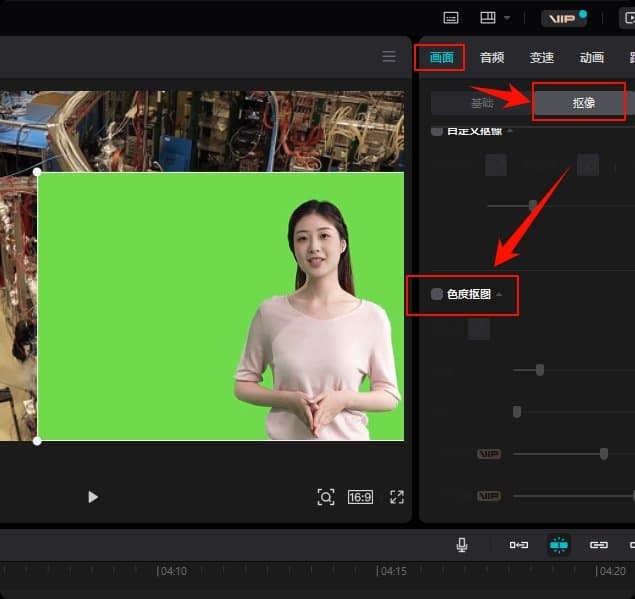Image resolution: width=635 pixels, height=599 pixels.
Task: Click the 16:9 aspect ratio button
Action: point(360,497)
